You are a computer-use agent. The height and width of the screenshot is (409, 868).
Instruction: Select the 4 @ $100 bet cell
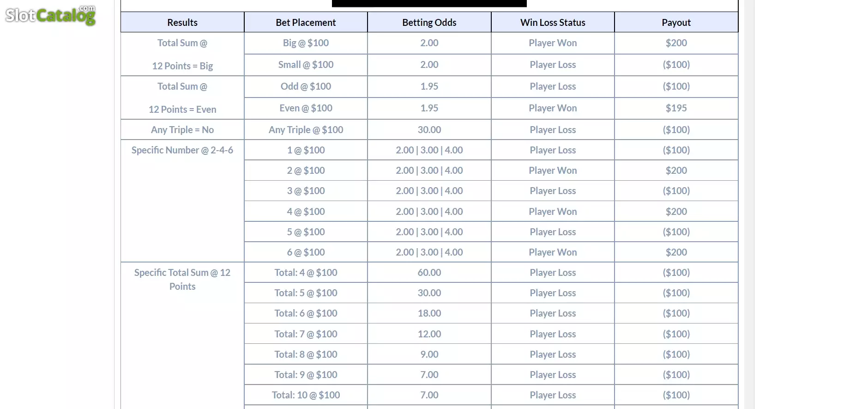coord(306,212)
